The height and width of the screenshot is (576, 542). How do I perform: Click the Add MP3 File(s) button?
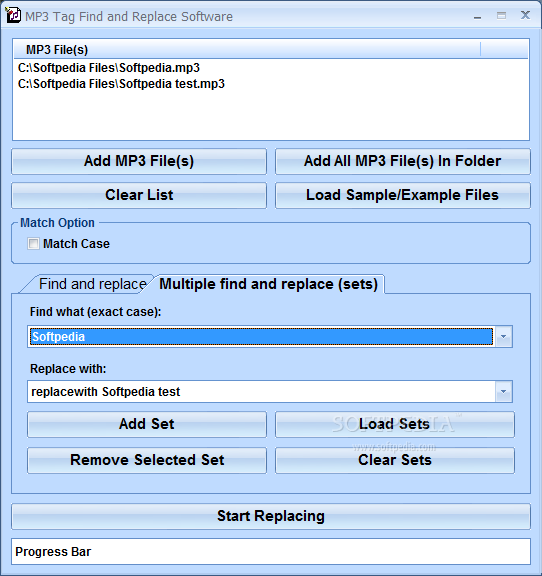point(139,161)
